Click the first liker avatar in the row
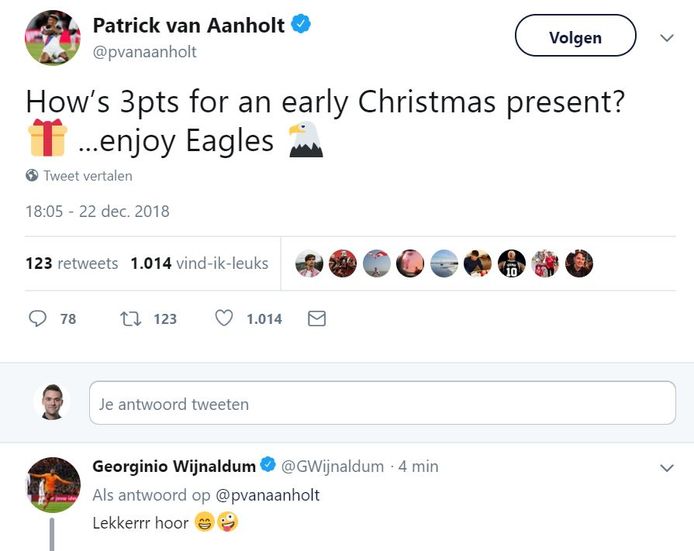This screenshot has width=694, height=551. pos(309,263)
